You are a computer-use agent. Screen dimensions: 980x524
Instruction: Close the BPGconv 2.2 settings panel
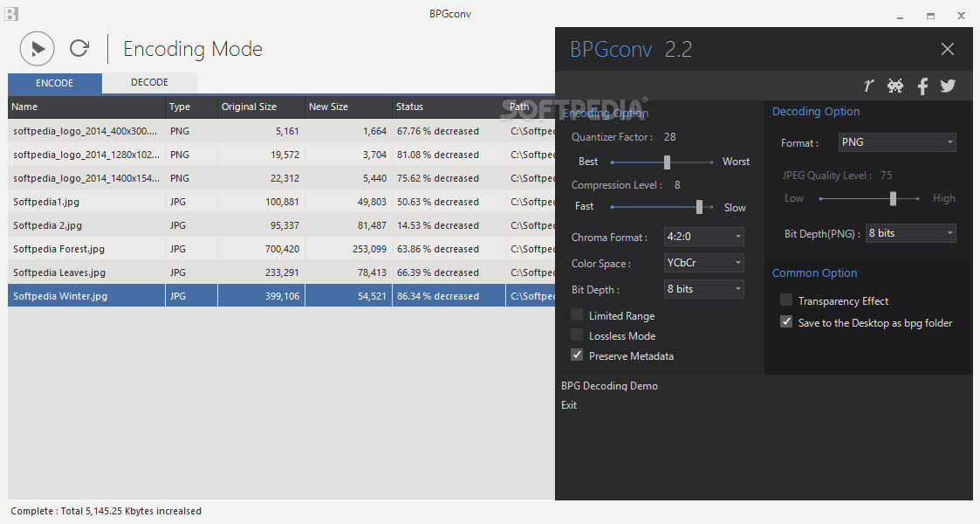(x=948, y=49)
